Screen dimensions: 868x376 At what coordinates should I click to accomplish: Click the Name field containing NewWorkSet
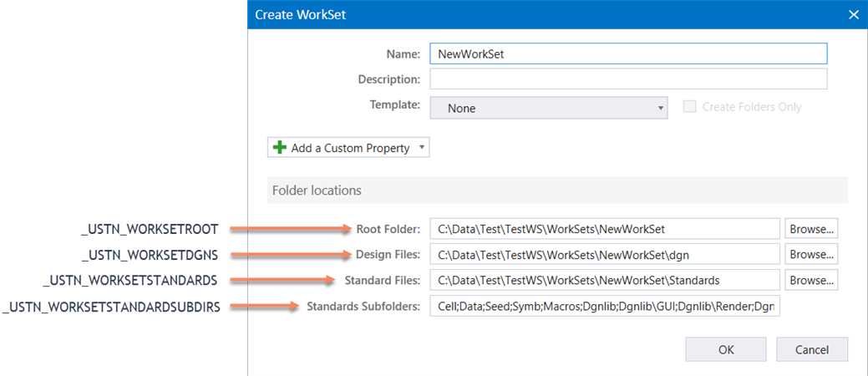pos(627,53)
